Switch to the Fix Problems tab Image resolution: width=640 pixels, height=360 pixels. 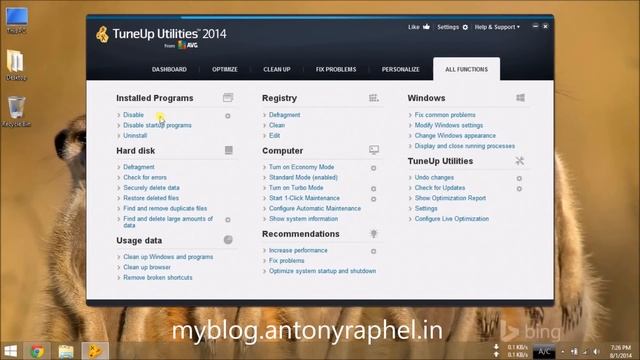pos(336,69)
